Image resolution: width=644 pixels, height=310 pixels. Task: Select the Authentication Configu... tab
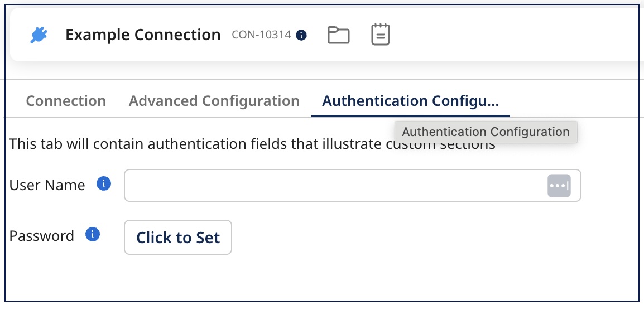point(410,101)
